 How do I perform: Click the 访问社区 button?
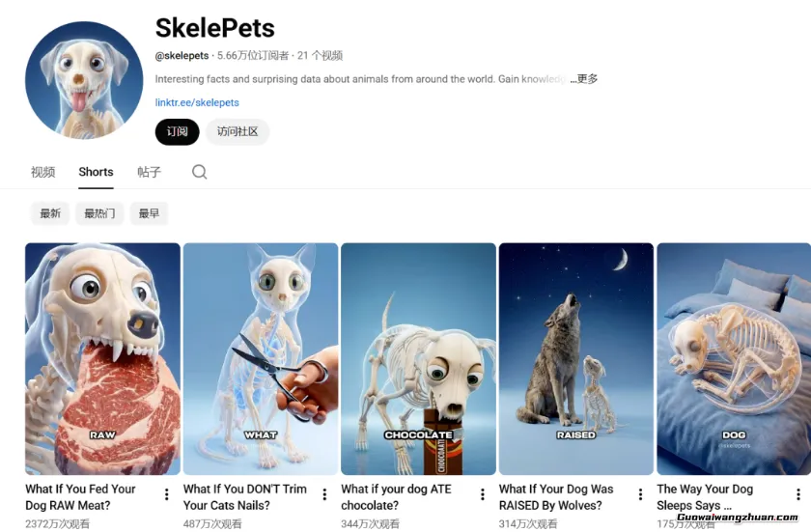click(238, 132)
